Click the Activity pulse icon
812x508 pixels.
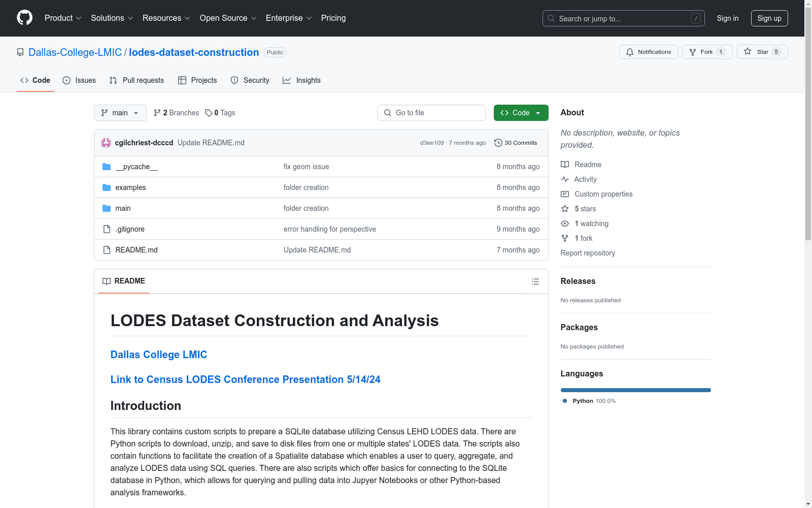(x=565, y=179)
